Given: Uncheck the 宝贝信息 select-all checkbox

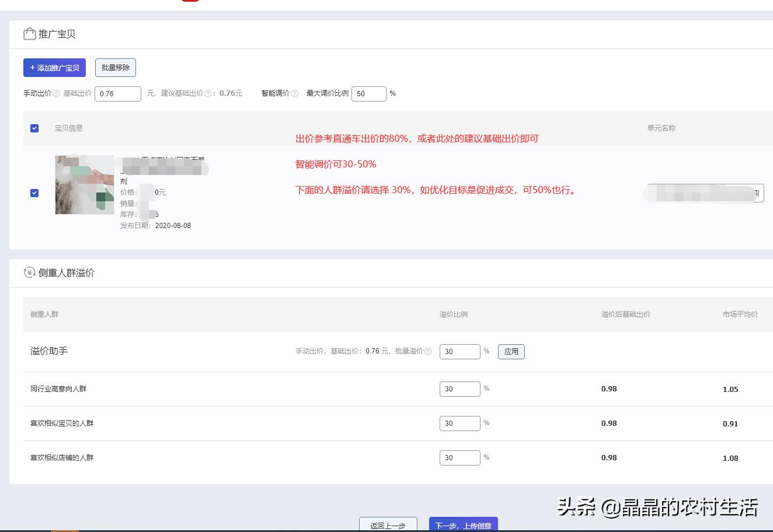Looking at the screenshot, I should pyautogui.click(x=34, y=128).
